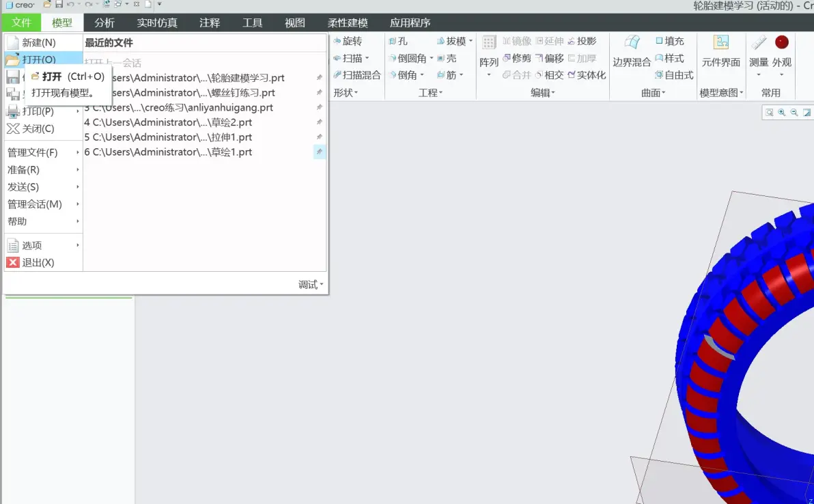The image size is (814, 504).
Task: Click the 投影 project tool
Action: tap(582, 41)
